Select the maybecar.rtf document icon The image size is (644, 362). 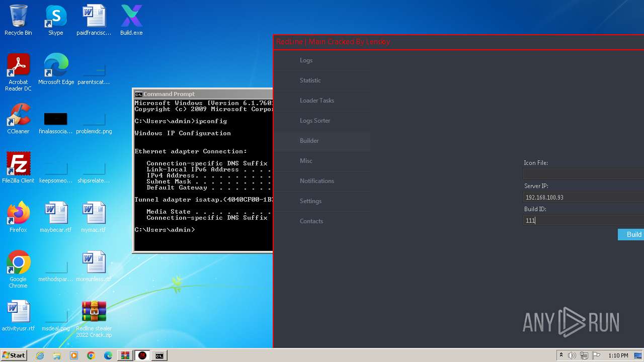coord(56,217)
